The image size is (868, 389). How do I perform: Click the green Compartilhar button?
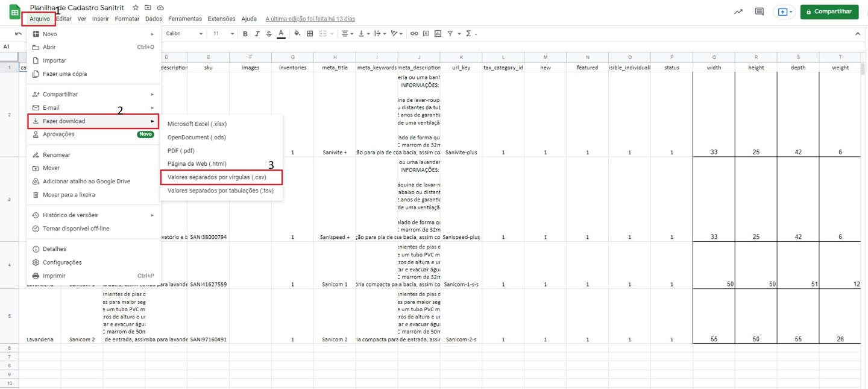(829, 11)
